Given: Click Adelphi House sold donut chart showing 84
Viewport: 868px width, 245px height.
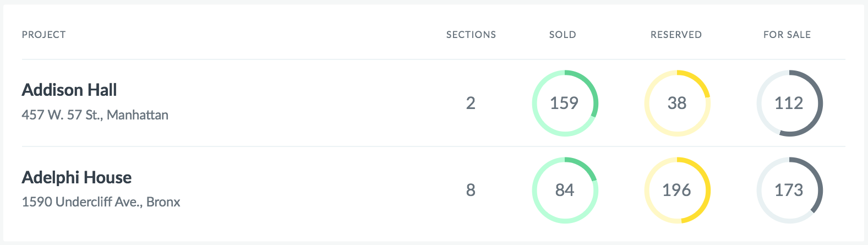Looking at the screenshot, I should (565, 190).
